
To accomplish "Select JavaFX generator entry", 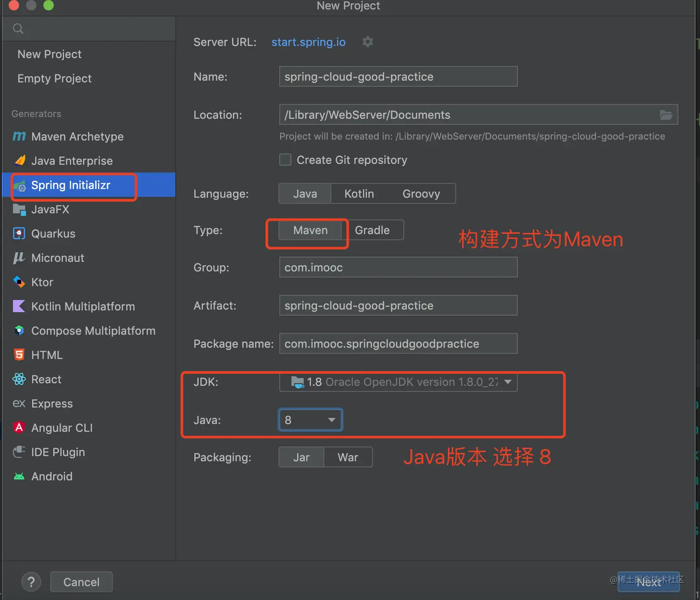I will [x=89, y=210].
